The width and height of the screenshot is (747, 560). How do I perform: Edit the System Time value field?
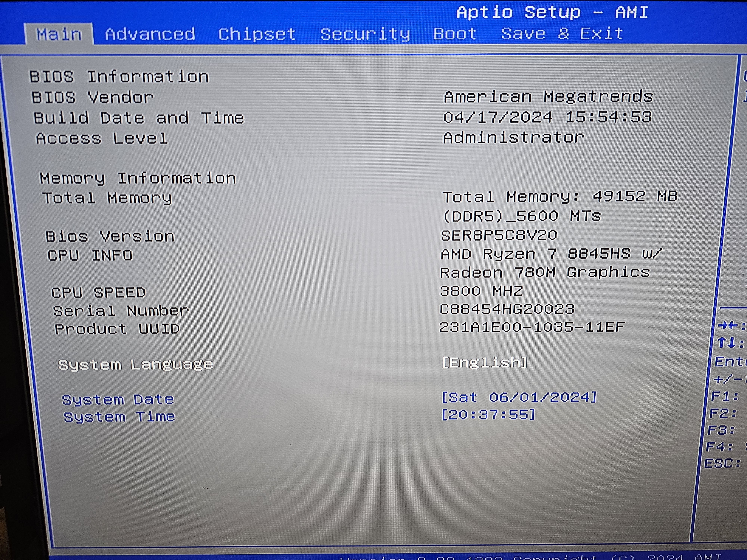pyautogui.click(x=488, y=414)
